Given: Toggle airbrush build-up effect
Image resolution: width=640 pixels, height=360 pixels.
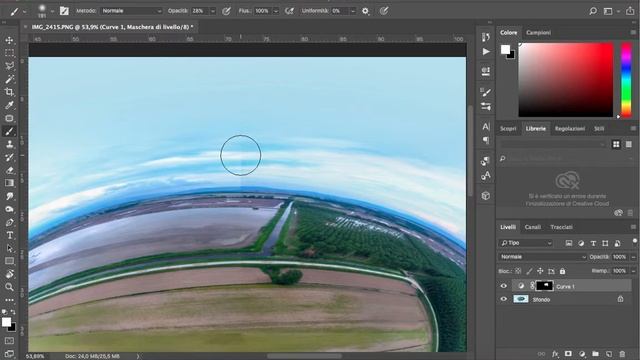Looking at the screenshot, I should click(x=289, y=11).
